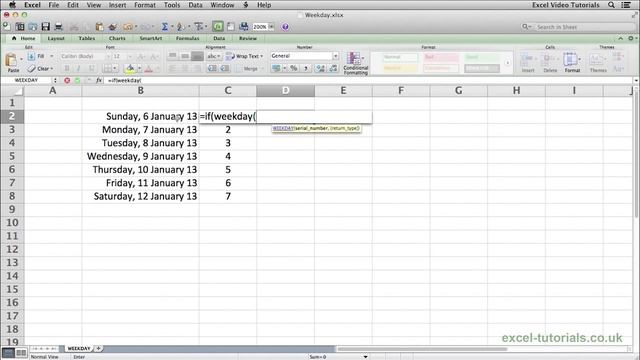The image size is (640, 360).
Task: Open the Review ribbon tab
Action: 248,38
